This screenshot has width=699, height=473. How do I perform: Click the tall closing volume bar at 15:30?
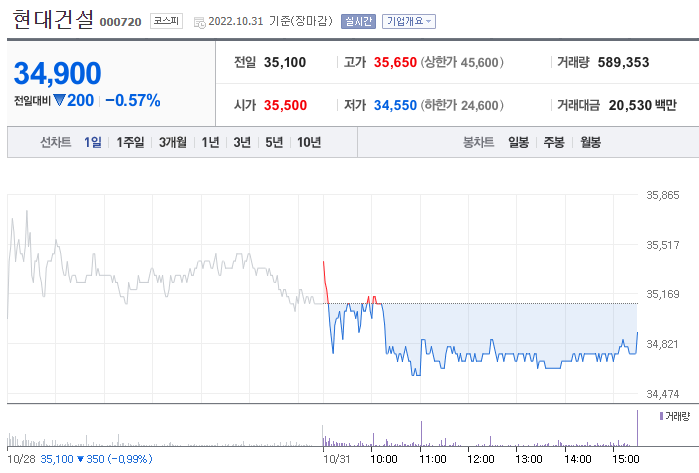tap(637, 428)
